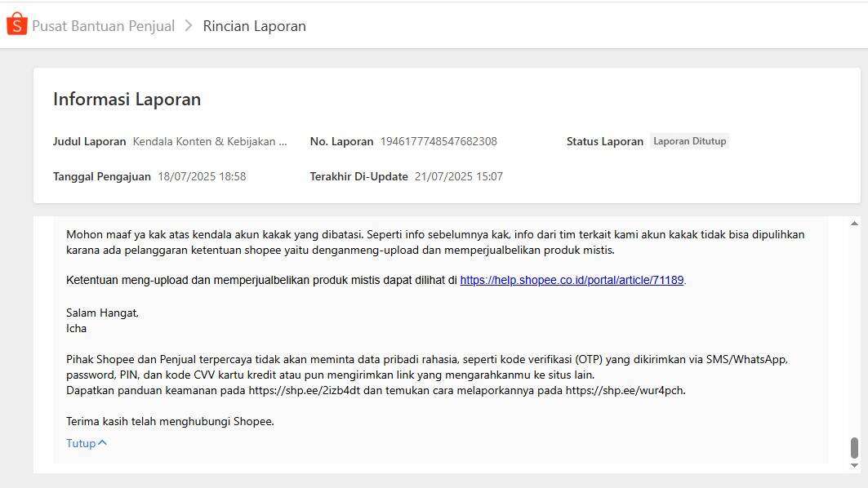Click the scrollbar up arrow
Image resolution: width=868 pixels, height=488 pixels.
[x=854, y=224]
